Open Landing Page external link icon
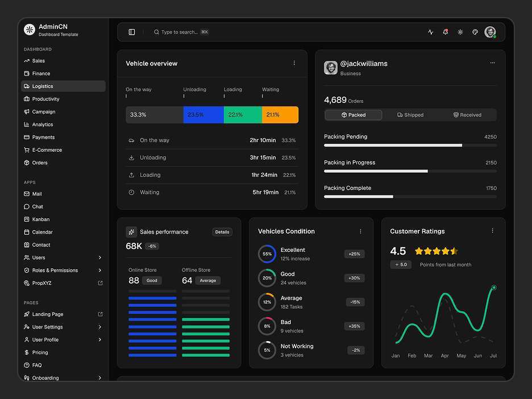This screenshot has height=399, width=532. (100, 314)
